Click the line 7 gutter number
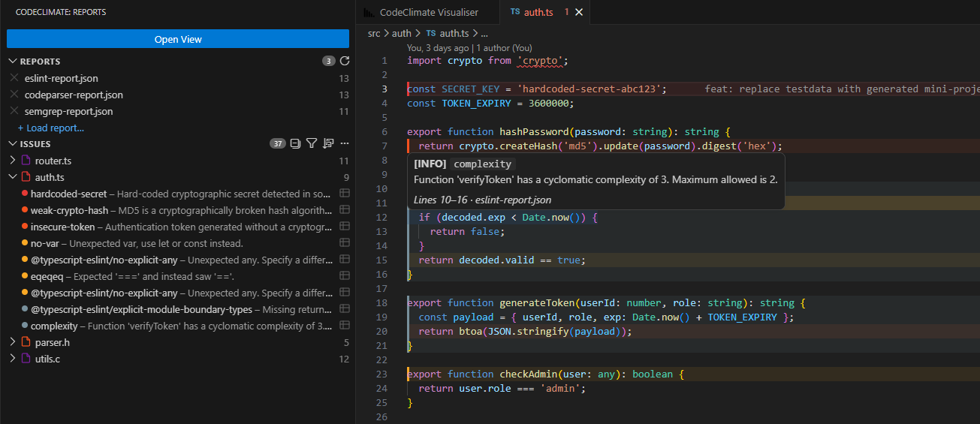Screen dimensions: 980x424 click(x=384, y=146)
